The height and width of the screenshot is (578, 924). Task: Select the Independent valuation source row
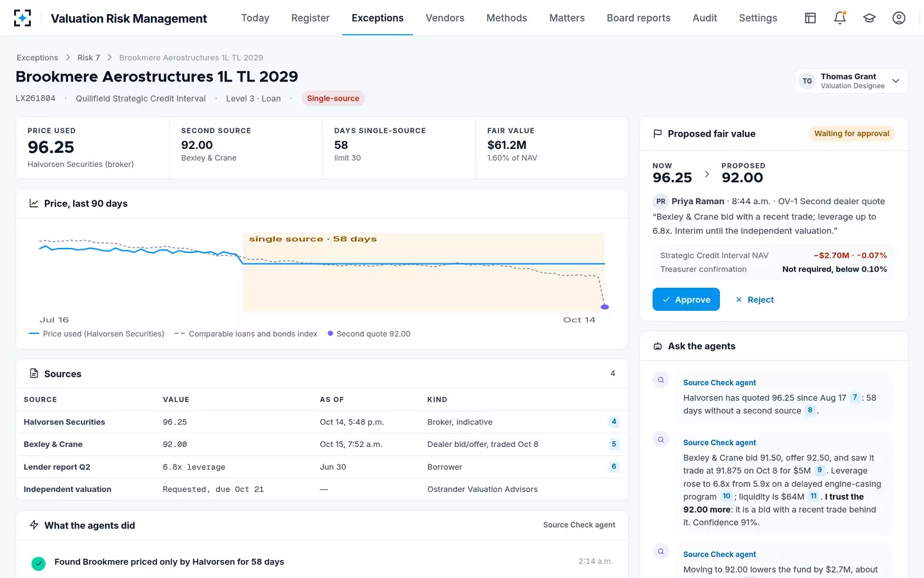[x=322, y=489]
